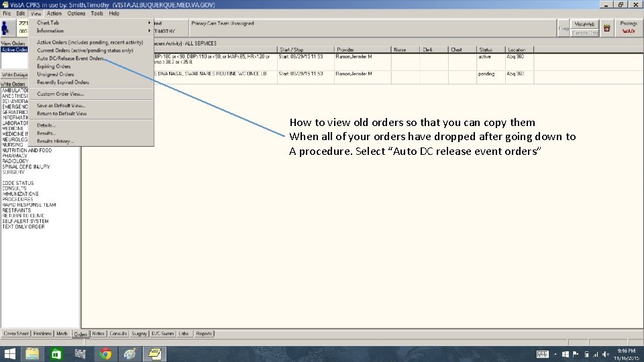Image resolution: width=644 pixels, height=362 pixels.
Task: Select SPINAL CORD INJURY order entry
Action: [x=26, y=167]
